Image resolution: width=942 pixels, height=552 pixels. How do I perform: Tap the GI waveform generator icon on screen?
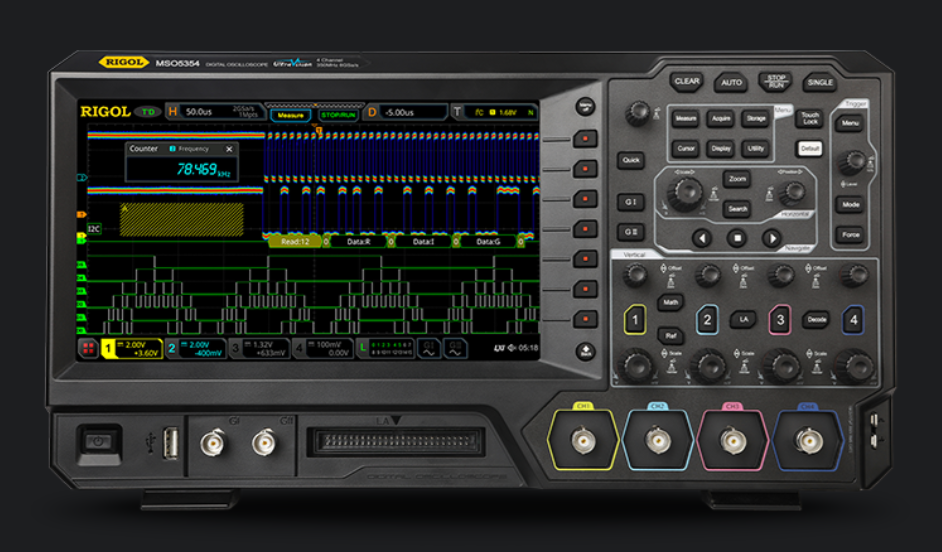point(430,348)
